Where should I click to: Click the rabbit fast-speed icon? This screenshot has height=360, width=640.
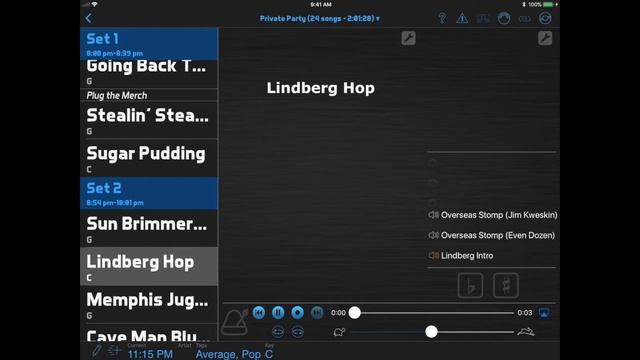click(526, 332)
